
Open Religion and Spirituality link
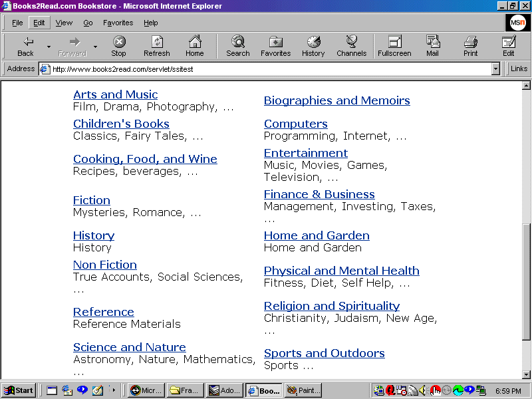(332, 306)
